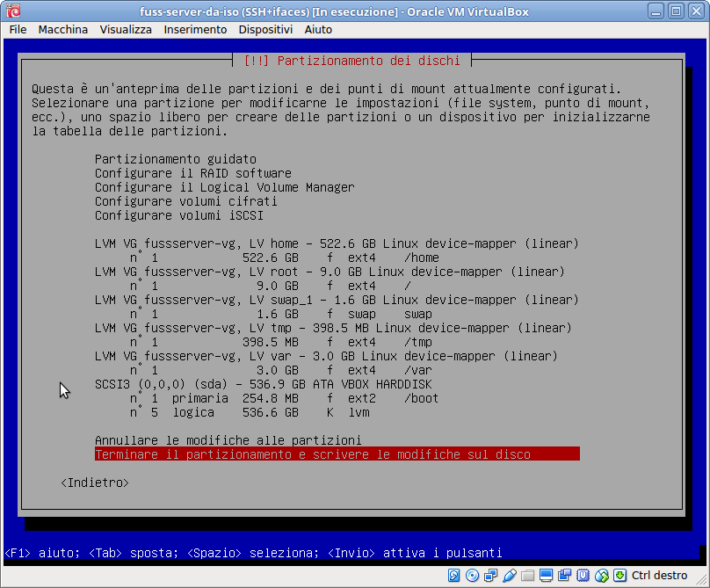Click the green arrow keyboard capture icon
This screenshot has width=710, height=588.
[x=619, y=576]
